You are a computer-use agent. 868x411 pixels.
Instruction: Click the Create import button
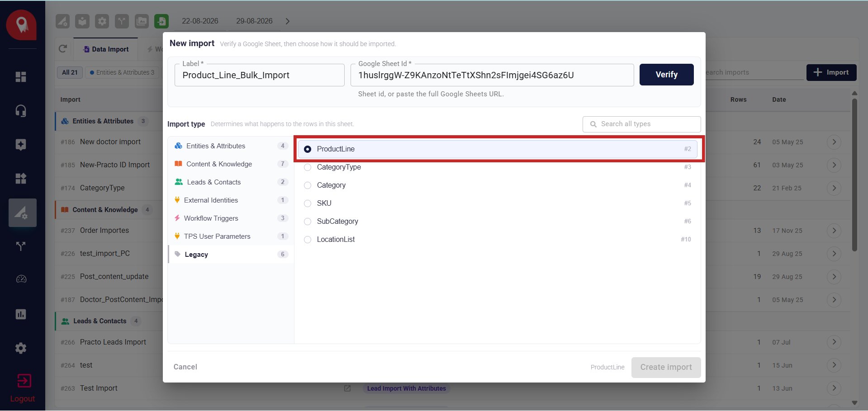point(666,367)
